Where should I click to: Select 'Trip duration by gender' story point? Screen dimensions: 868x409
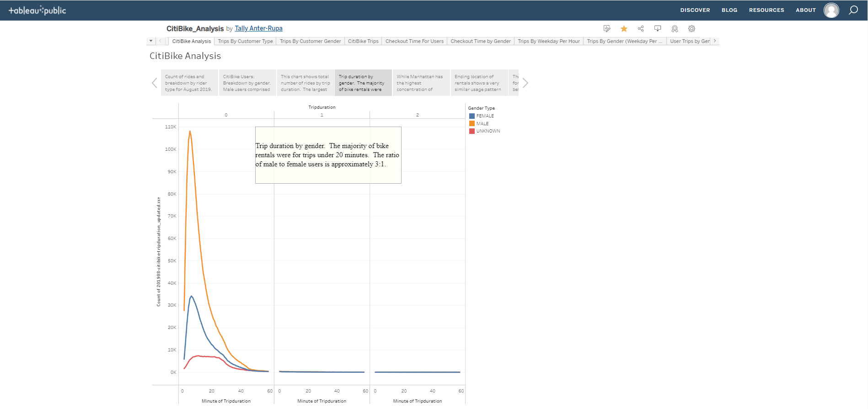tap(363, 83)
